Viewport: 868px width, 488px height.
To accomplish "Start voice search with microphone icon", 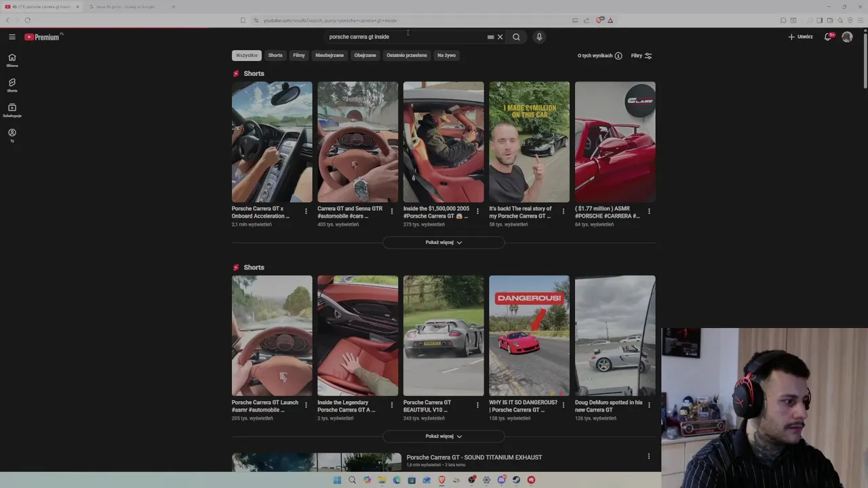I will click(x=539, y=37).
